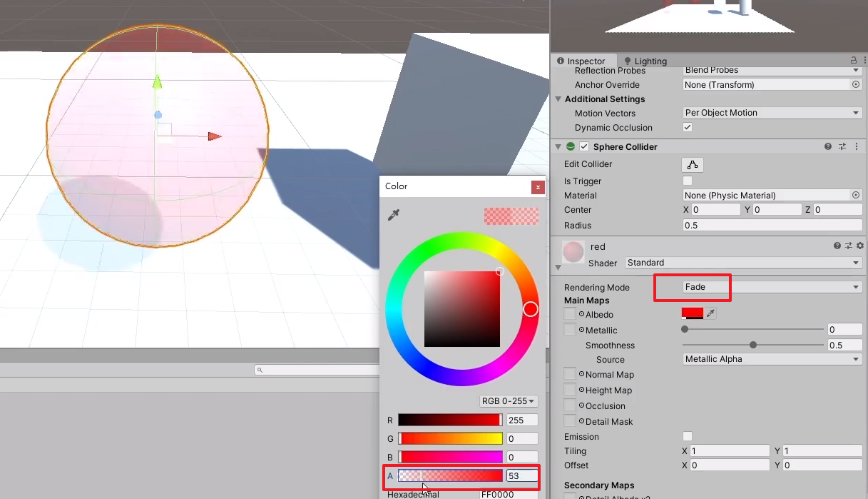Activate the eyedropper in the Color window
The image size is (868, 499).
(x=394, y=213)
